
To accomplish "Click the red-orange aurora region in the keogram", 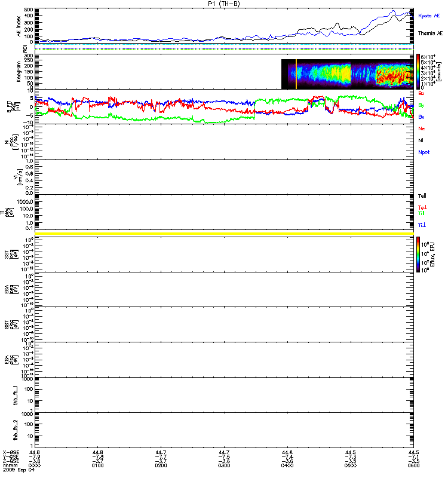I will point(392,75).
